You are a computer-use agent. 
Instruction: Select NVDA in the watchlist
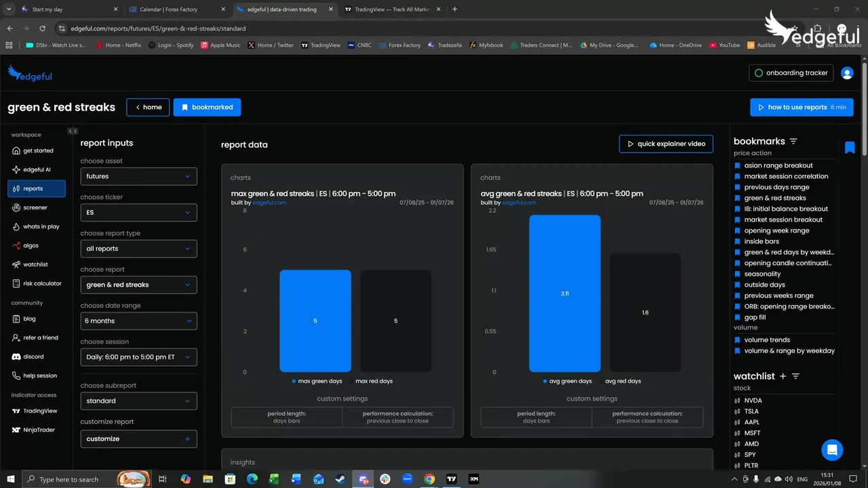(753, 401)
